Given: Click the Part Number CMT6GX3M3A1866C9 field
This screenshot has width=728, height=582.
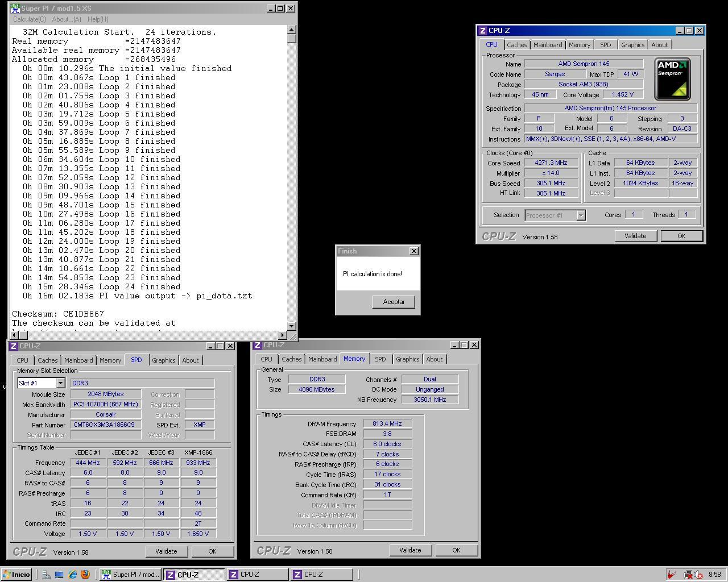Looking at the screenshot, I should click(106, 425).
